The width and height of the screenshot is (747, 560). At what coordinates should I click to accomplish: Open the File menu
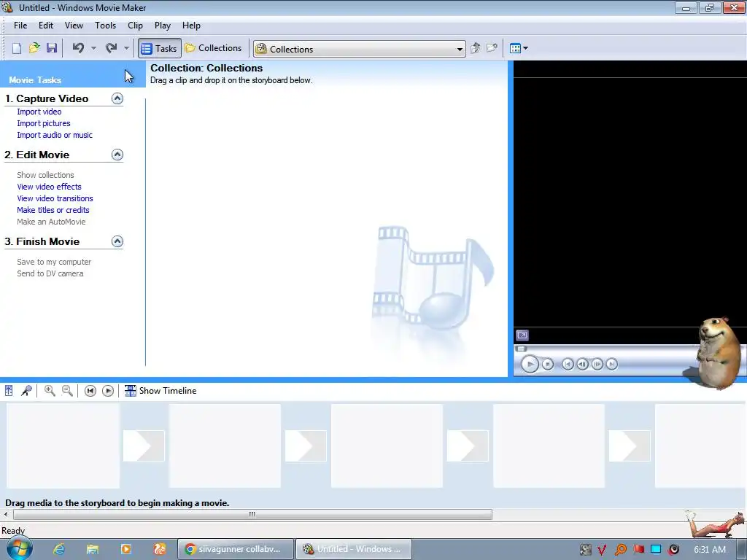[x=20, y=26]
